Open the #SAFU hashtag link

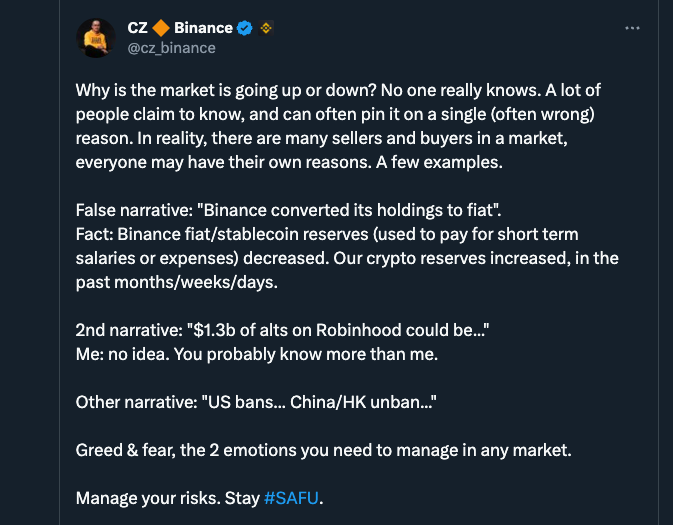coord(291,498)
